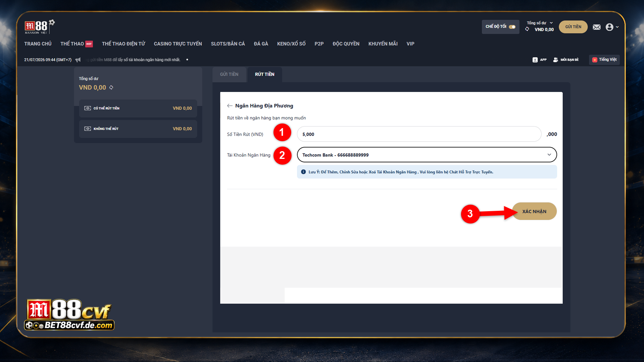Click the cash icon in Không thể rút row
This screenshot has width=644, height=362.
(x=87, y=128)
